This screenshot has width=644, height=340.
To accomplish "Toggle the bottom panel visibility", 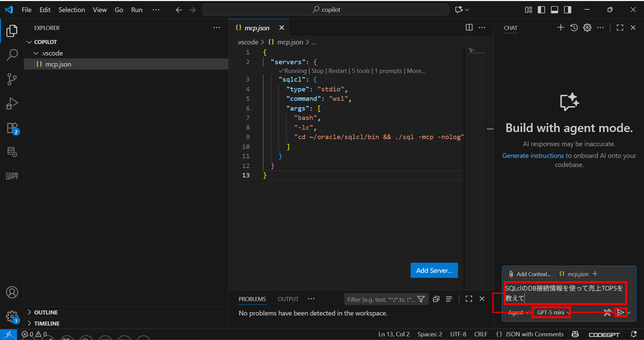I will click(554, 10).
